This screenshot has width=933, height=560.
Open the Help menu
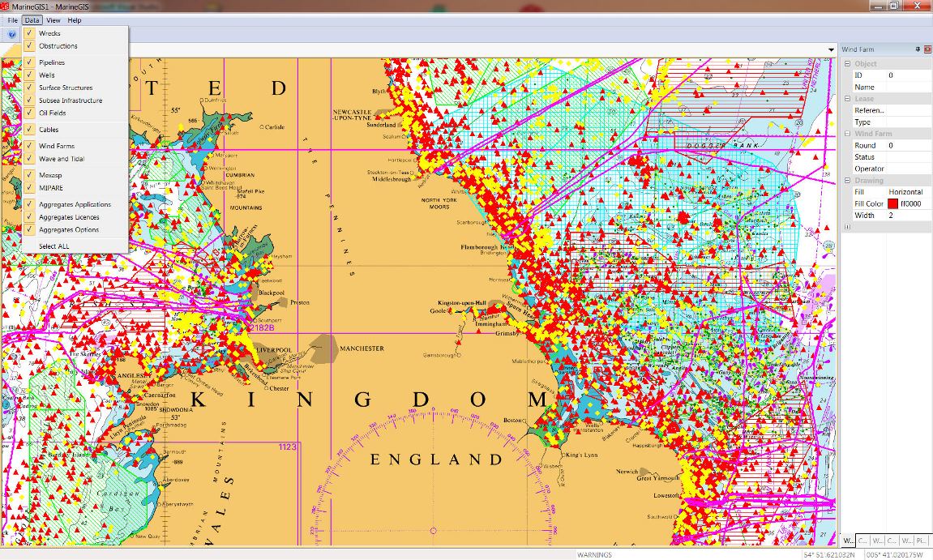coord(74,20)
